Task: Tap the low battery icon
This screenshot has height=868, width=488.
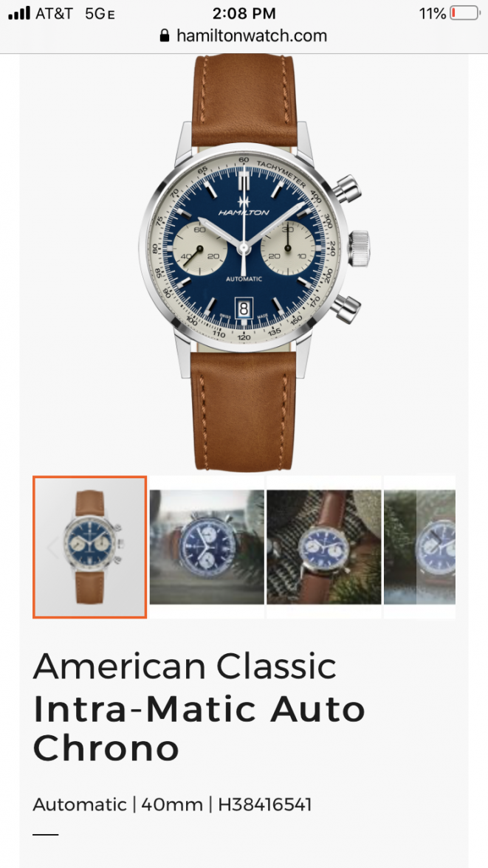Action: click(x=464, y=13)
